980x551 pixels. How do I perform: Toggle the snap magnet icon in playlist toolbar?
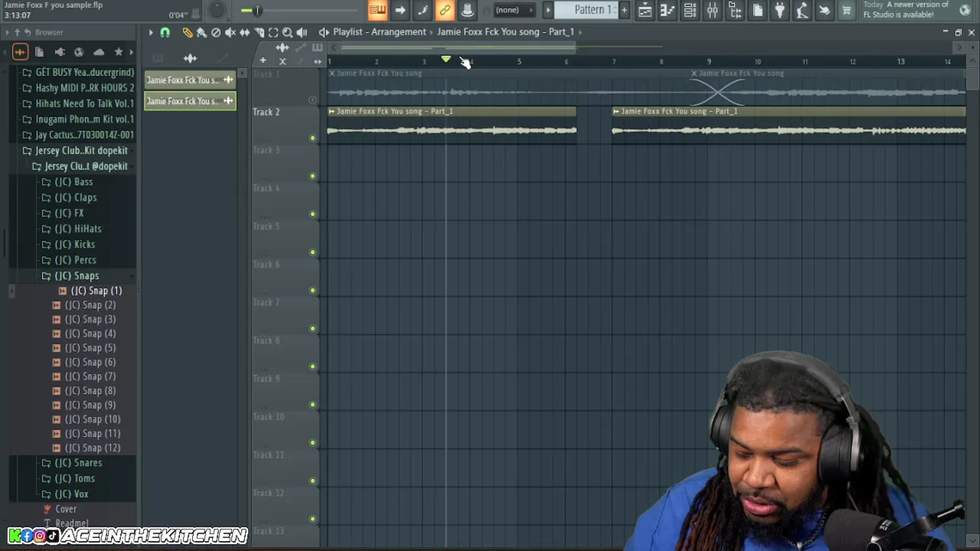pyautogui.click(x=165, y=32)
